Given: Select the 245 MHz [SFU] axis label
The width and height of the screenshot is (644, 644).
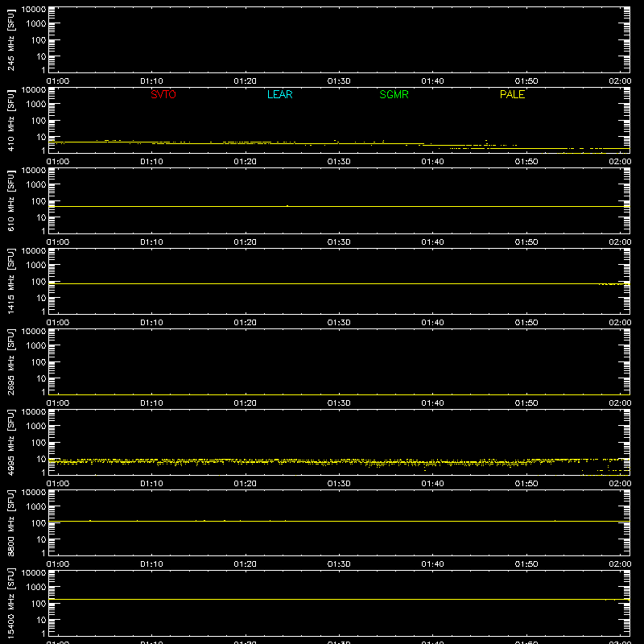Looking at the screenshot, I should pos(10,40).
